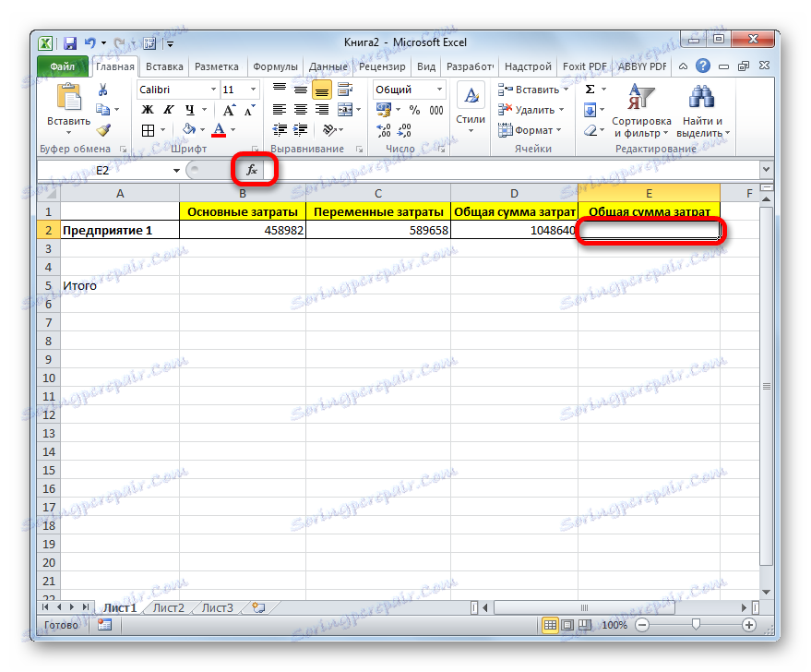The image size is (811, 672).
Task: Open the Формулы ribbon tab
Action: pyautogui.click(x=277, y=66)
